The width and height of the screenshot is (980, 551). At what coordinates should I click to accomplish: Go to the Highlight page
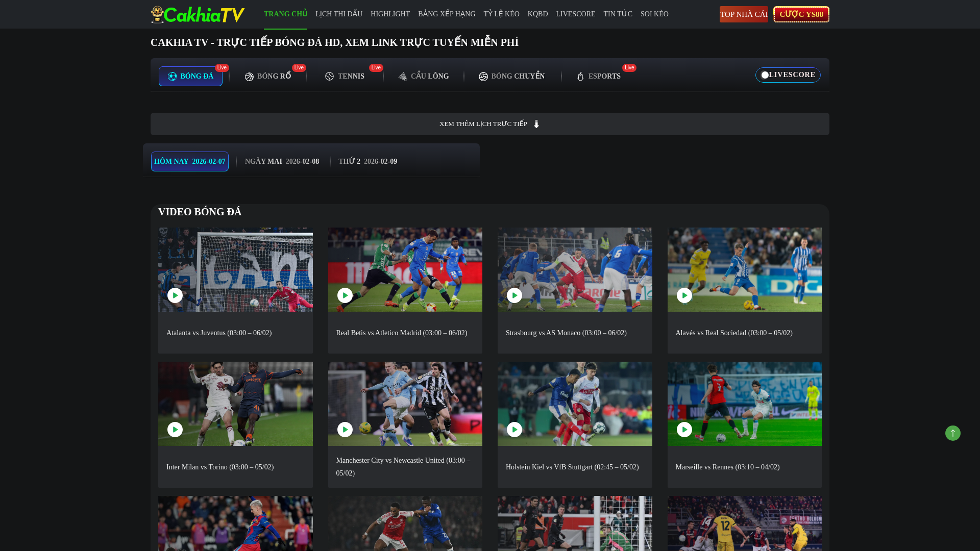(x=390, y=14)
